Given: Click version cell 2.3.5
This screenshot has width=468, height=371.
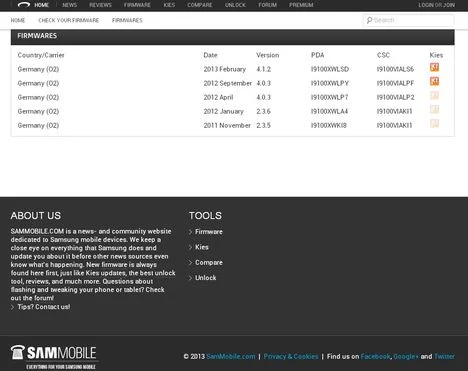Looking at the screenshot, I should coord(264,125).
